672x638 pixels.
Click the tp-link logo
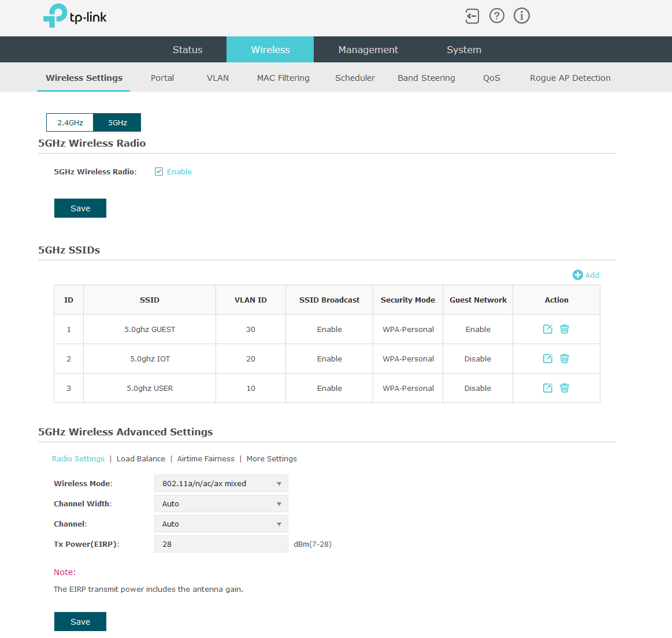[x=75, y=16]
